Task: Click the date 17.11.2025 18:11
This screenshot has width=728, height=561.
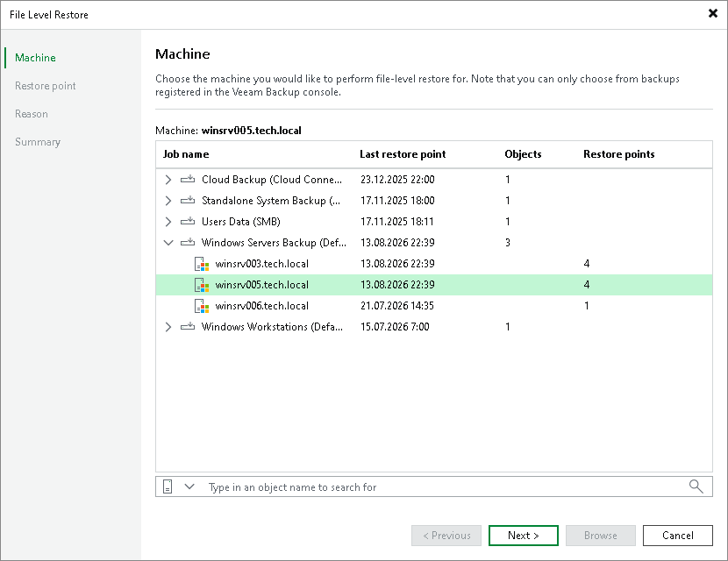Action: point(397,222)
